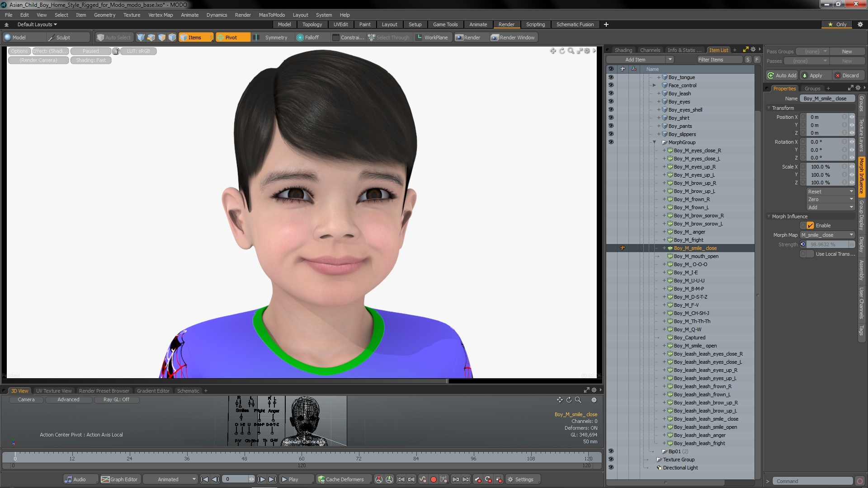Click the red record keyframe icon
Image resolution: width=868 pixels, height=488 pixels.
pyautogui.click(x=433, y=479)
